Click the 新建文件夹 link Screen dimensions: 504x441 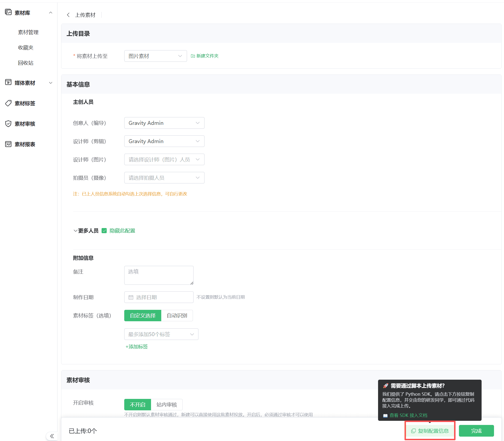(x=207, y=56)
